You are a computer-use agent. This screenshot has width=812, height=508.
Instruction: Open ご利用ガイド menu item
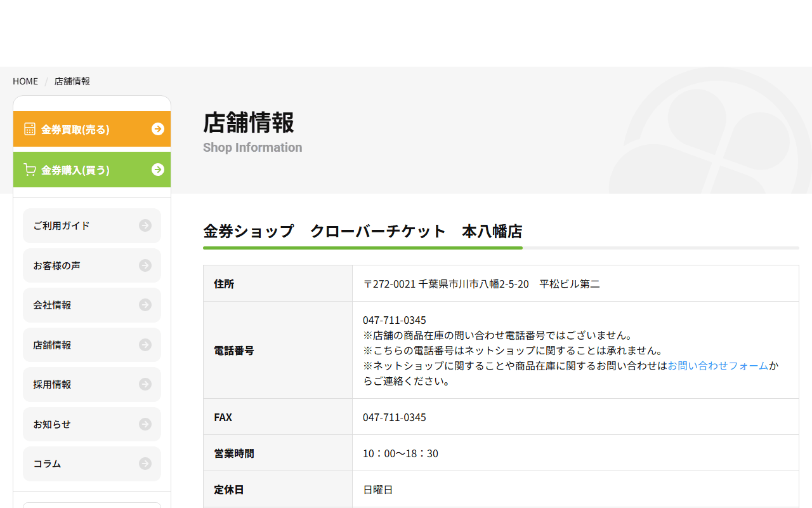pyautogui.click(x=92, y=225)
